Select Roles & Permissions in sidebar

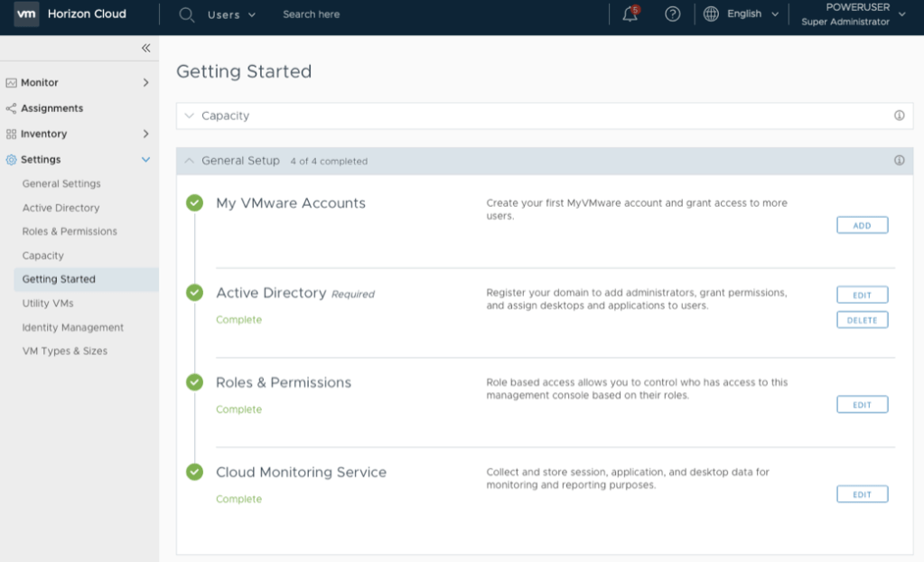(x=70, y=231)
